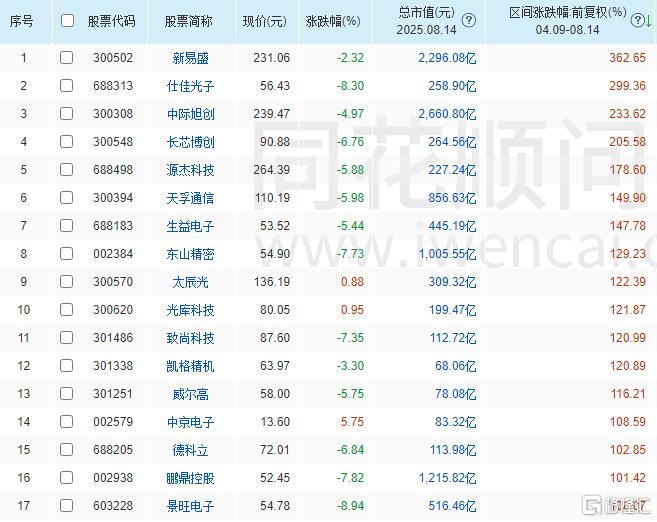Check the box for 688183 生益电子
The image size is (657, 522).
pos(66,225)
